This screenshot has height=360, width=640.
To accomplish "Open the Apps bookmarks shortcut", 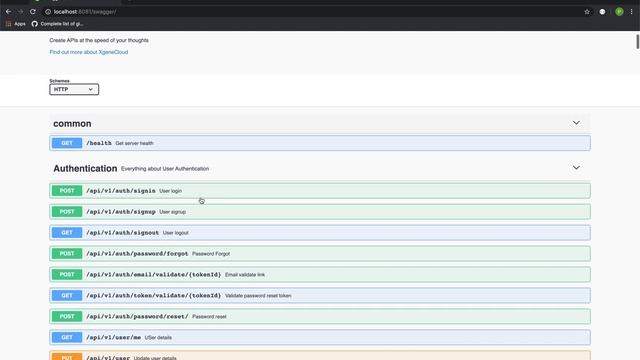I will (x=16, y=24).
